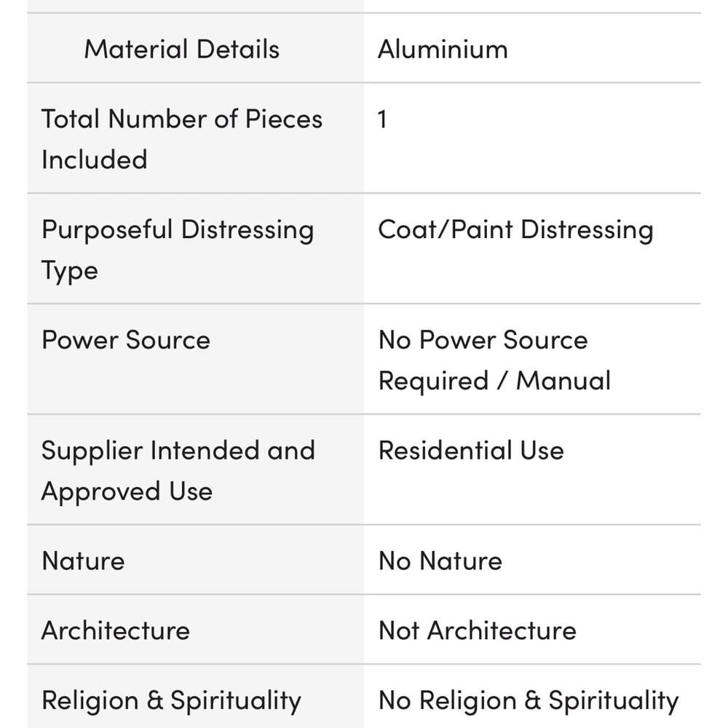Select the Architecture row label
The width and height of the screenshot is (728, 728).
pos(116,630)
